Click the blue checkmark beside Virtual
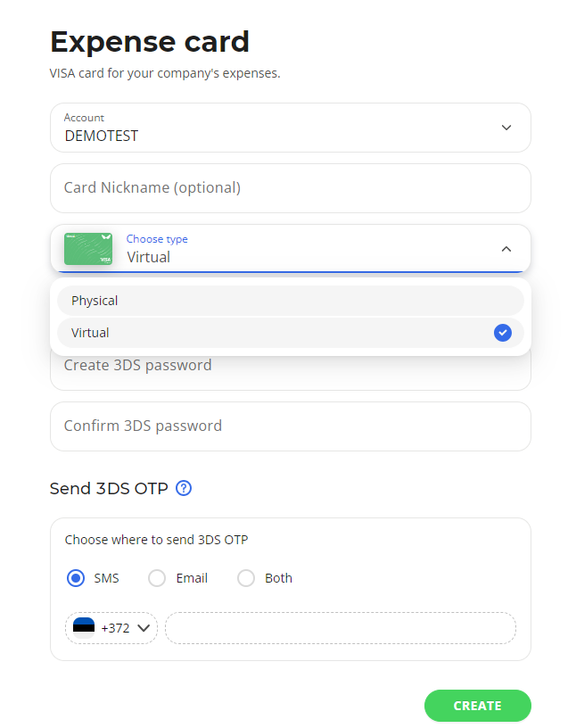 coord(503,333)
